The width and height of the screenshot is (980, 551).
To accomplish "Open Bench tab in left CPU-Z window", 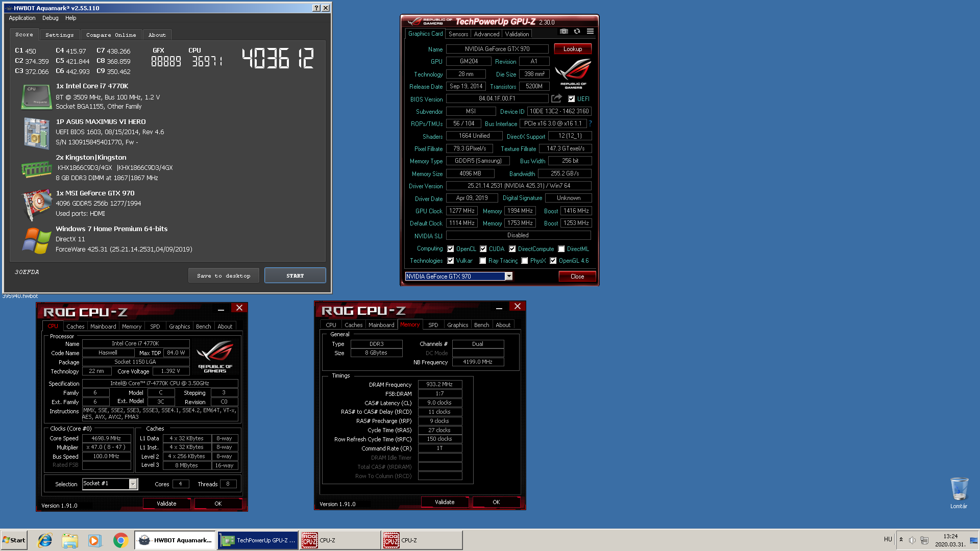I will (203, 327).
